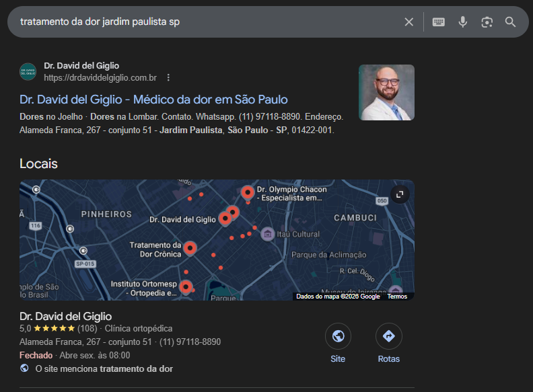Screen dimensions: 533x392
Task: Click Parque da Aclimação label on map
Action: point(328,255)
